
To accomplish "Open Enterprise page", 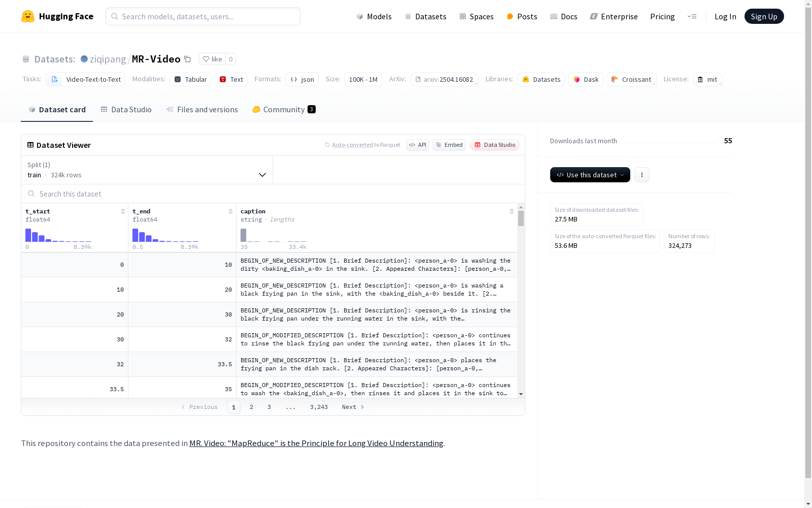I will click(614, 16).
